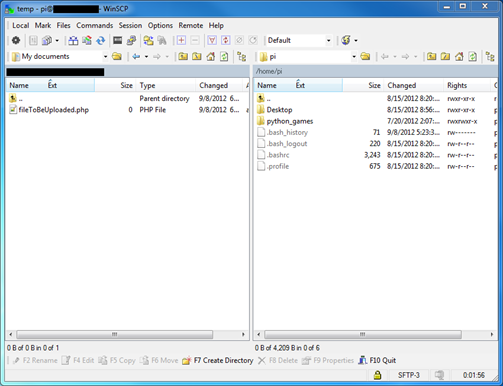Click the Keep Remote Directory up to Date icon
This screenshot has width=503, height=386.
[x=100, y=40]
